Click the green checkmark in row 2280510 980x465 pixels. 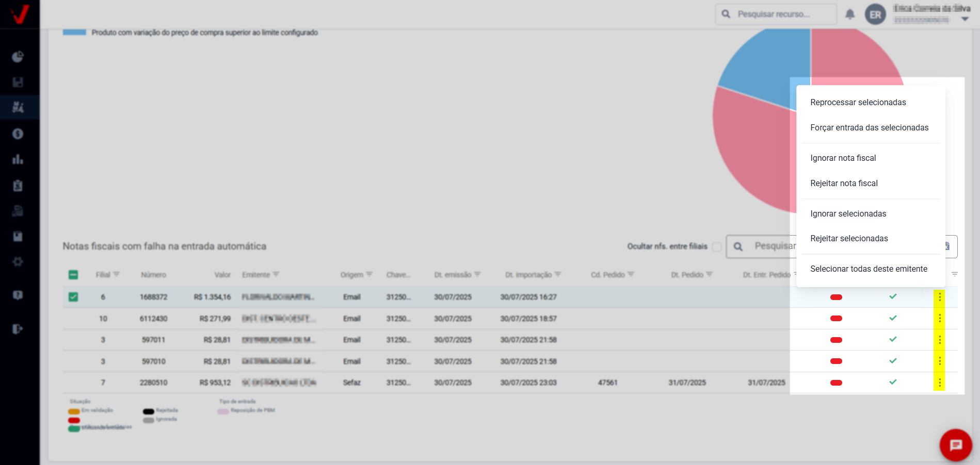pyautogui.click(x=893, y=382)
